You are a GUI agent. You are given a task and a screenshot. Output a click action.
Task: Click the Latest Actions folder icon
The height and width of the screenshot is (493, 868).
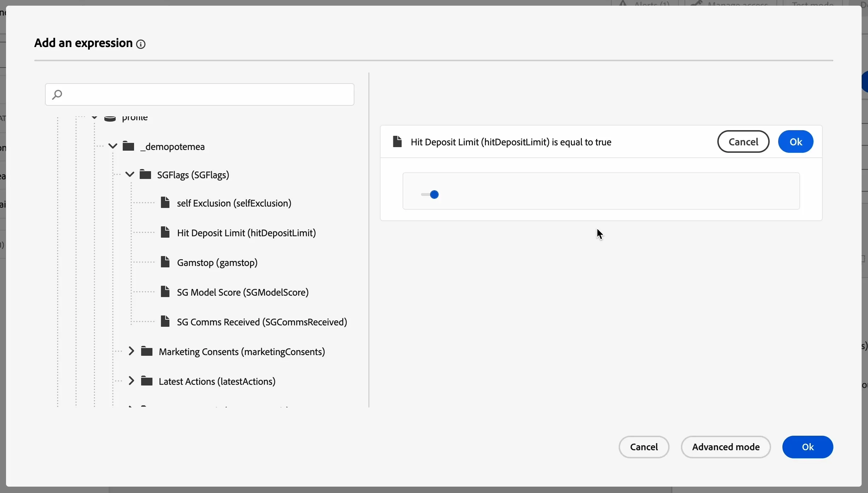(147, 381)
